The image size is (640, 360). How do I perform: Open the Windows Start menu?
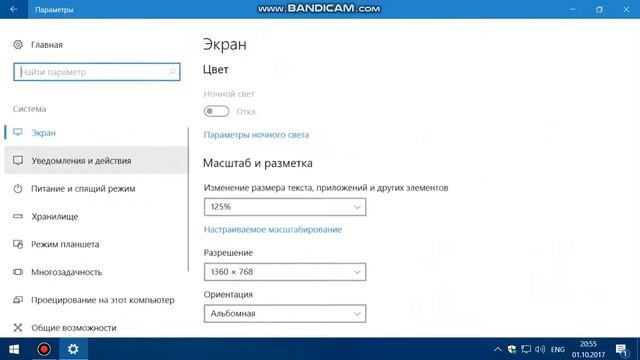[x=14, y=349]
